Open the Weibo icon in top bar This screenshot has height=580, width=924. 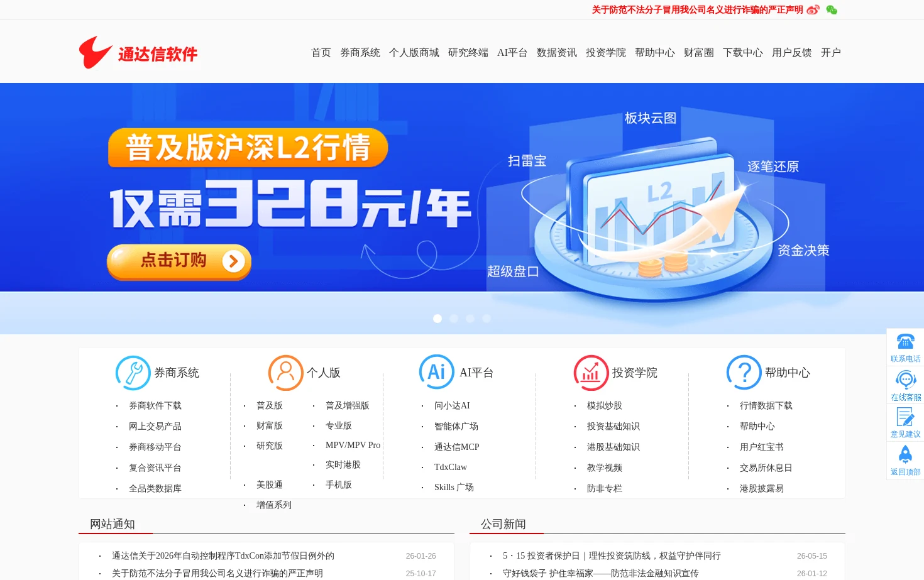[x=813, y=10]
